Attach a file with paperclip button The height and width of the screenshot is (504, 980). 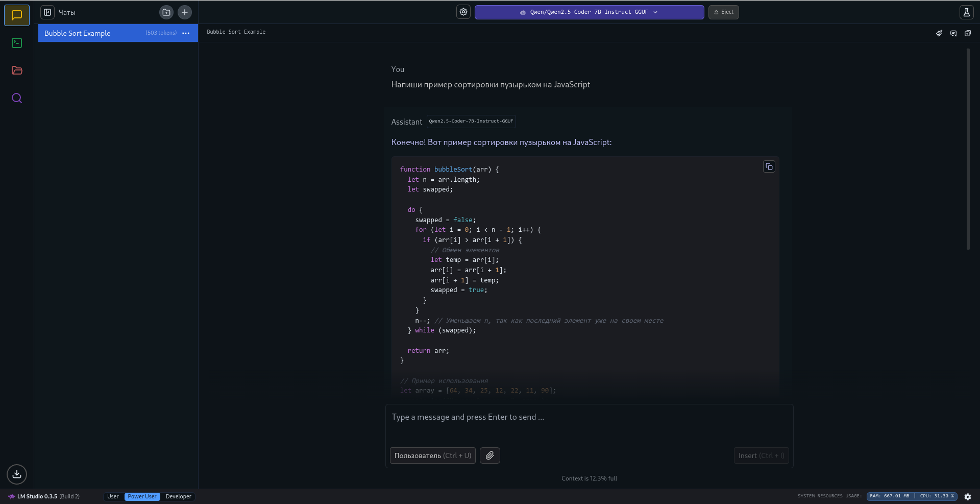click(x=489, y=455)
